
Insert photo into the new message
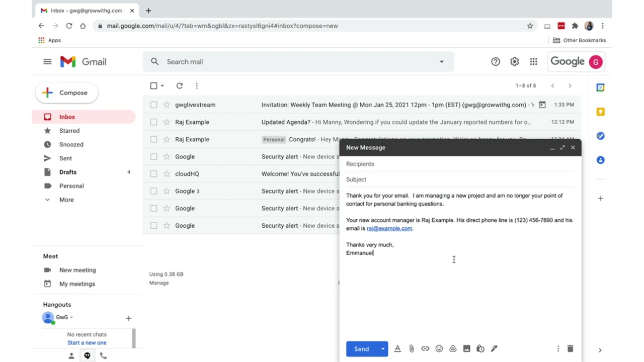[466, 348]
